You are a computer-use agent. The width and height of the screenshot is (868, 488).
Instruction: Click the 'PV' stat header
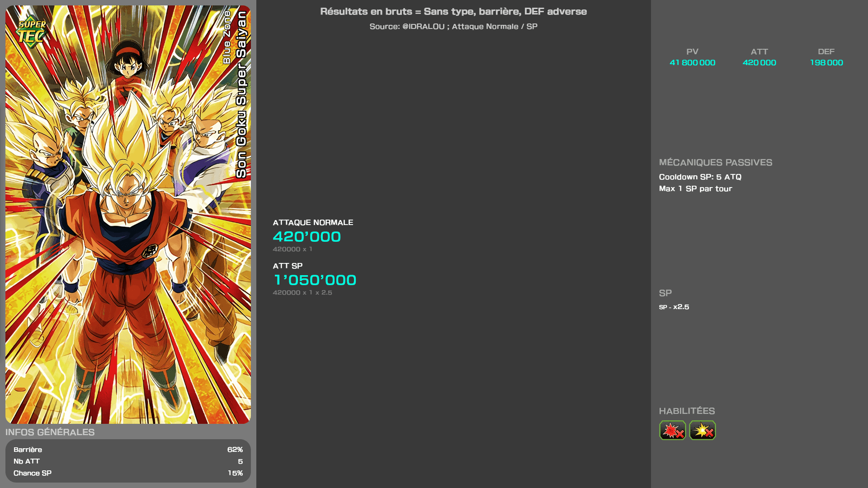click(x=693, y=52)
